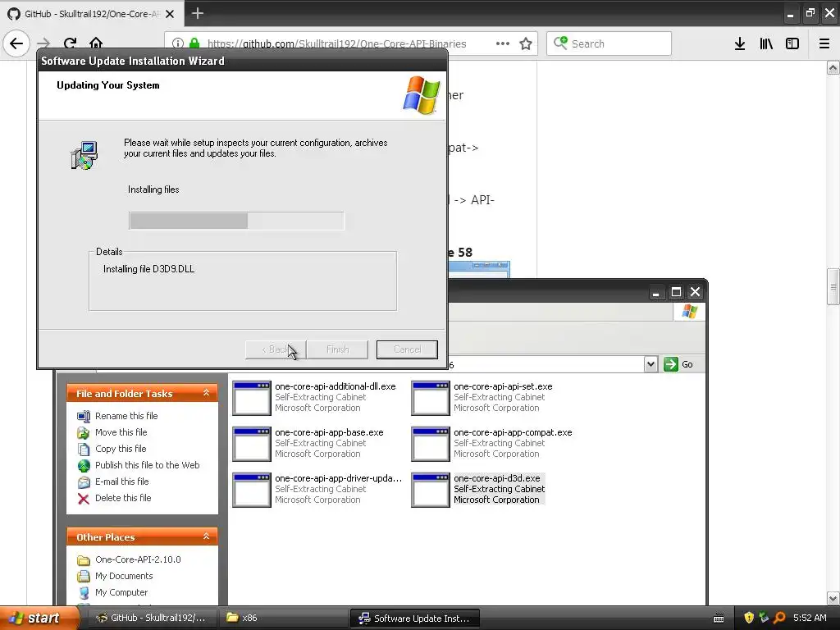
Task: Open the Windows Start menu
Action: [39, 618]
